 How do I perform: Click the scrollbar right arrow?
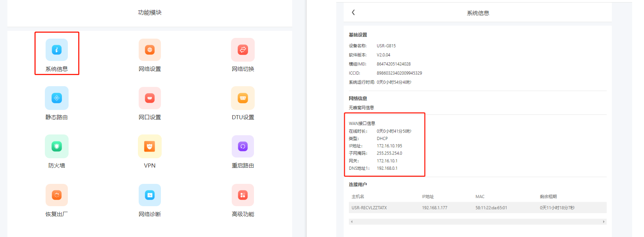[604, 222]
